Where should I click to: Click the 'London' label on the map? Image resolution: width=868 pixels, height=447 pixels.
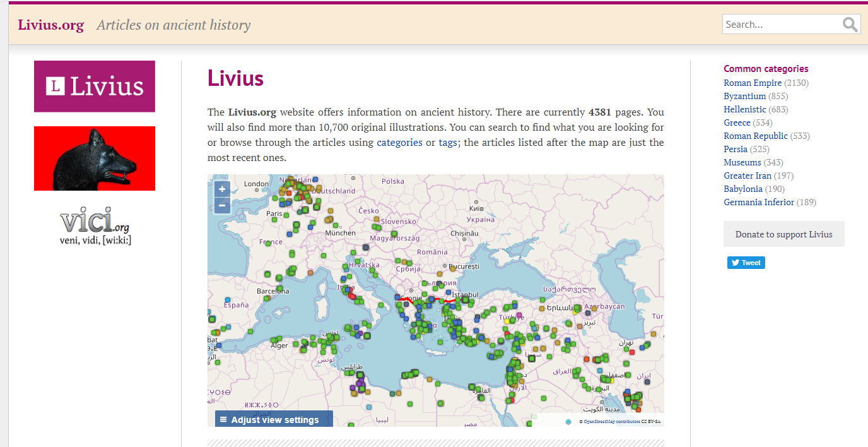pos(256,184)
